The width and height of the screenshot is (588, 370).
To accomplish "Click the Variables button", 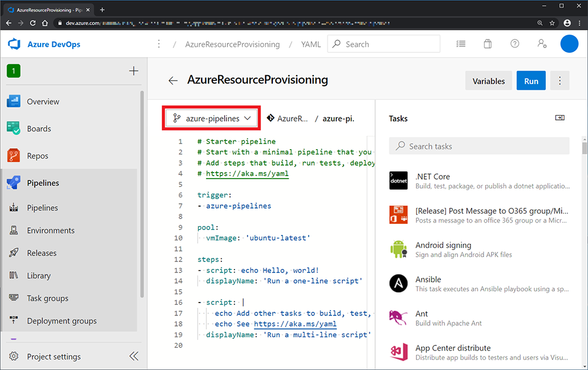I will [x=489, y=80].
